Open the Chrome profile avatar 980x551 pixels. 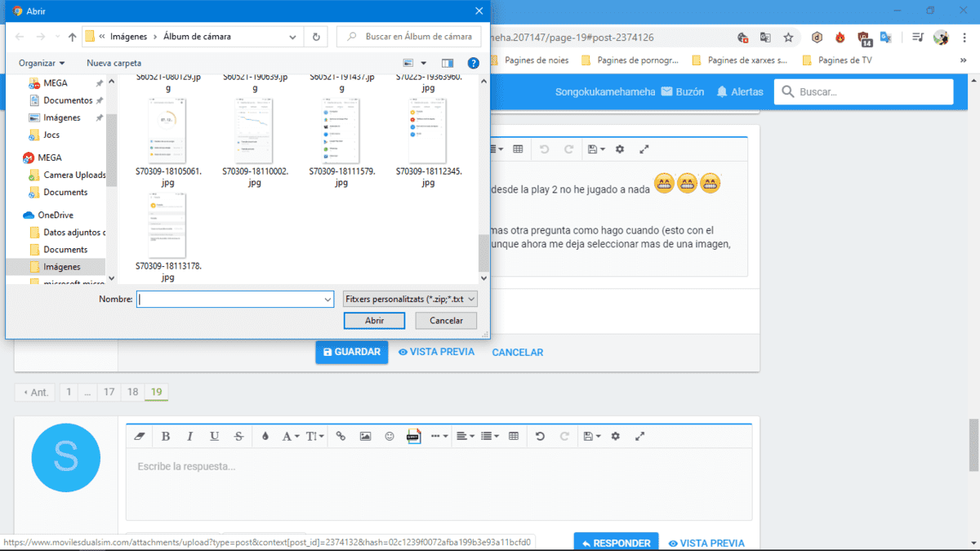pos(941,38)
